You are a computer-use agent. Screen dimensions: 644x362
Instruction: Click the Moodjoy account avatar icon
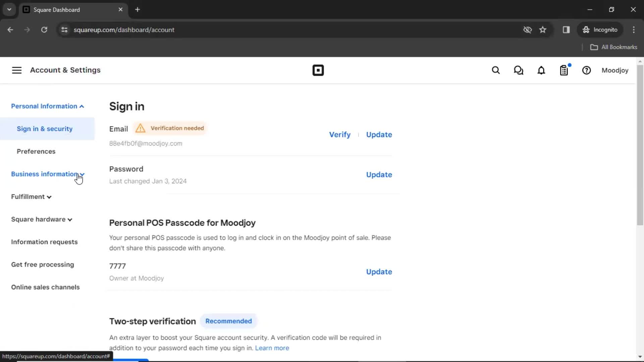(x=615, y=70)
